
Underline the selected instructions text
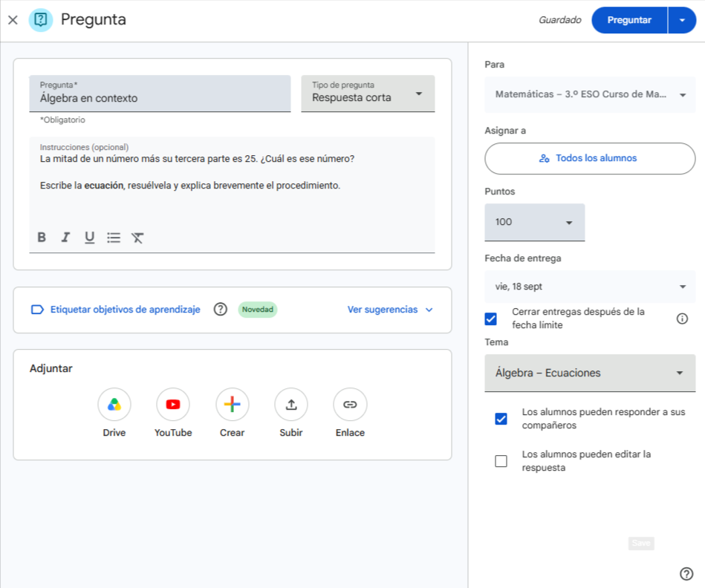89,237
